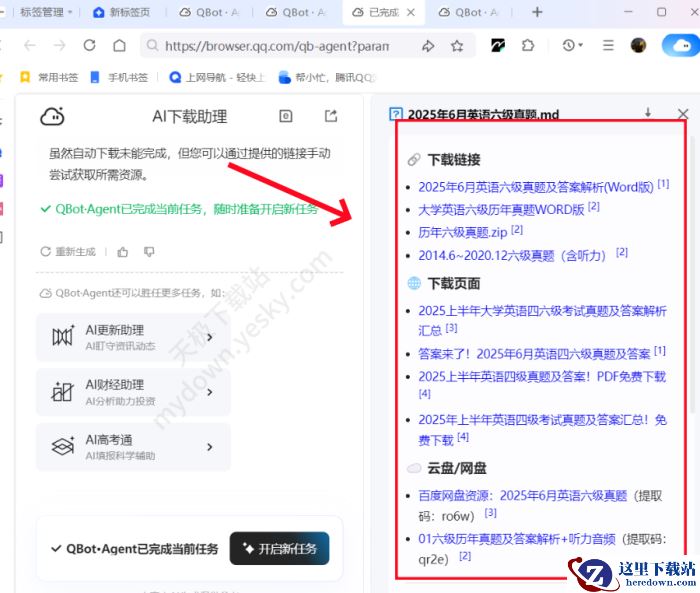Click the QBot cloud logo in panel
The height and width of the screenshot is (593, 700).
tap(52, 117)
